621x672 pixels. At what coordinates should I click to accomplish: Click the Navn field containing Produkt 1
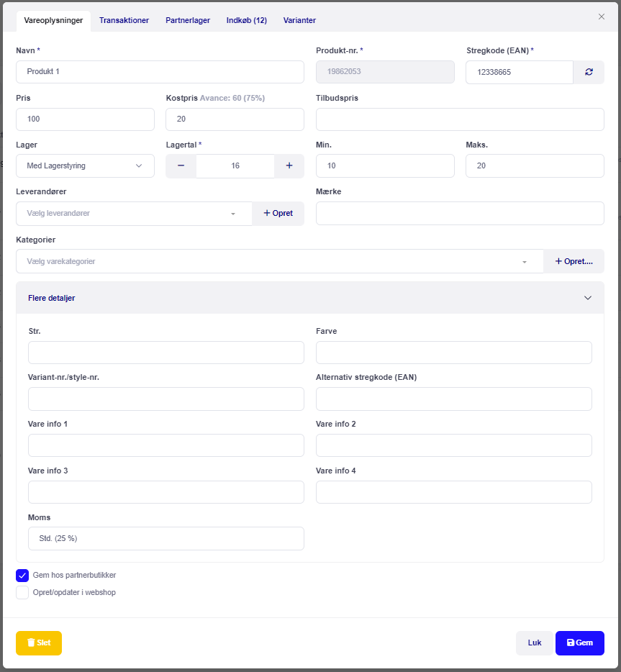coord(160,72)
